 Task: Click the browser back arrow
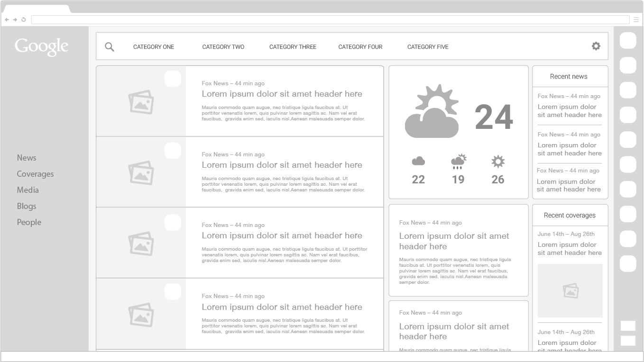[x=7, y=19]
